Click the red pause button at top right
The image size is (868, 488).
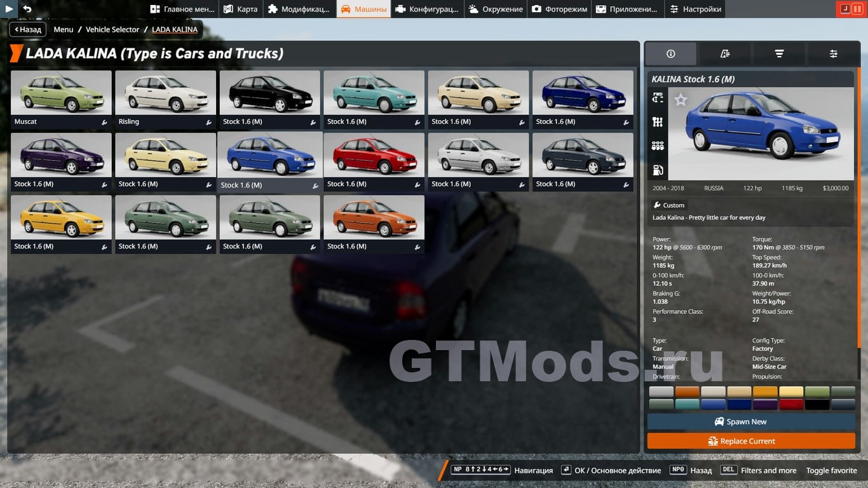[857, 9]
